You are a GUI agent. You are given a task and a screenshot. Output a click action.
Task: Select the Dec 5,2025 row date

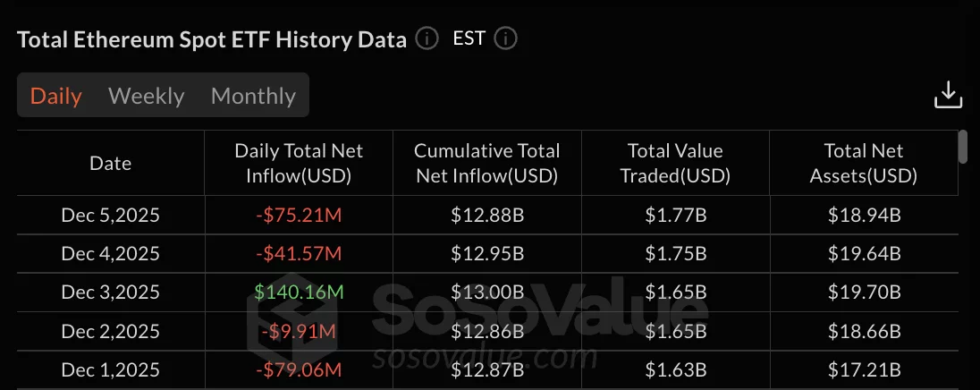tap(111, 215)
